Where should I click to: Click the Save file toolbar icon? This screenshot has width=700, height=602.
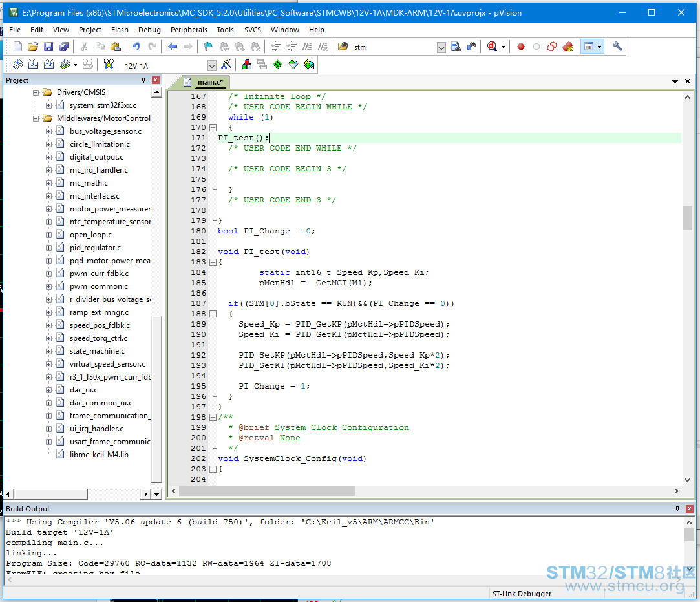[x=48, y=47]
